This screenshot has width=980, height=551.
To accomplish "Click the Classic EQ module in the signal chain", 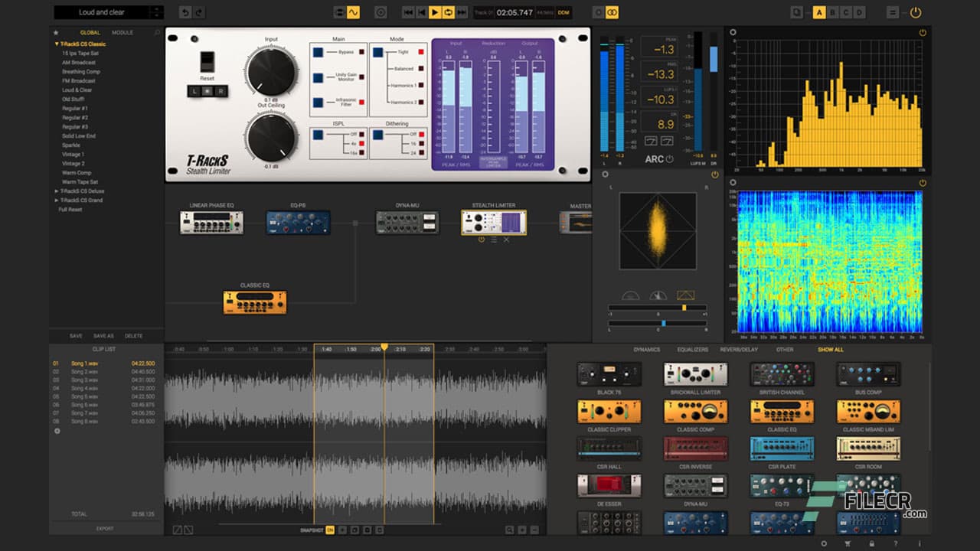I will point(253,301).
